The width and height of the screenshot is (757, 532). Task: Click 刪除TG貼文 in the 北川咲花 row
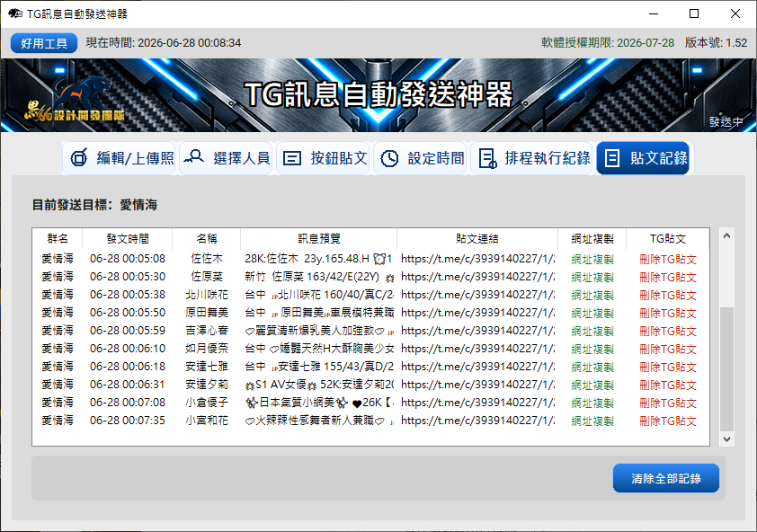tap(668, 295)
